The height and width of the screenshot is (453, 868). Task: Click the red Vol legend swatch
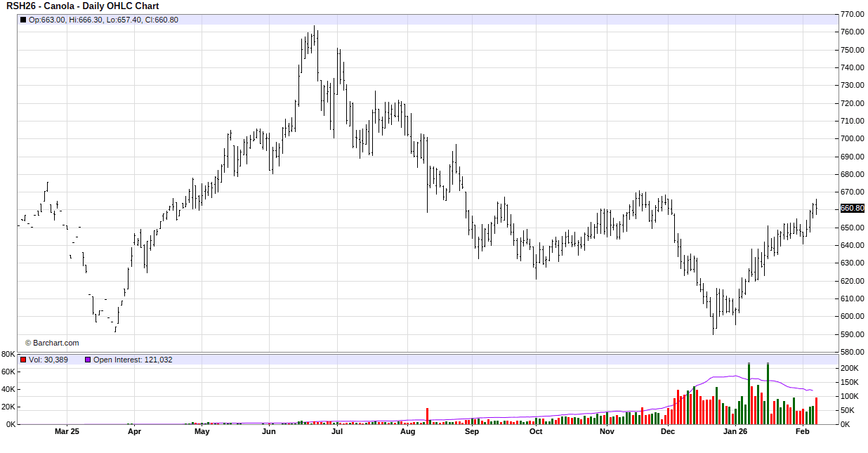[23, 360]
